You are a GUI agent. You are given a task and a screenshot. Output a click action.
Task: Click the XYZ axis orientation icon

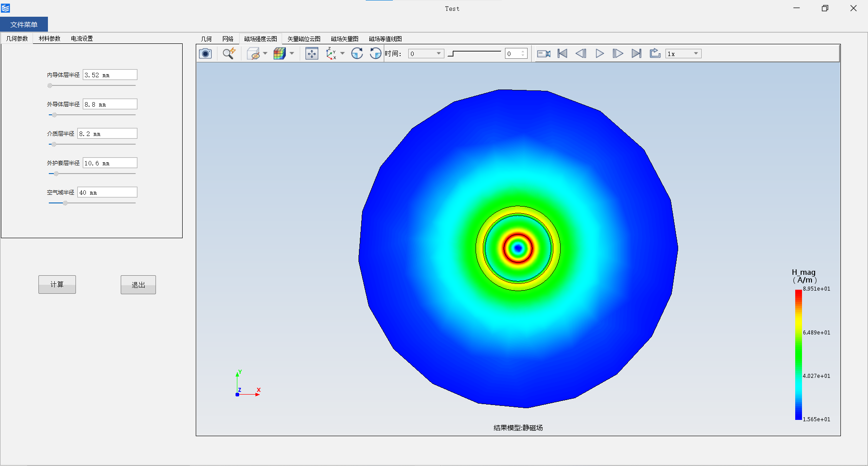(331, 54)
